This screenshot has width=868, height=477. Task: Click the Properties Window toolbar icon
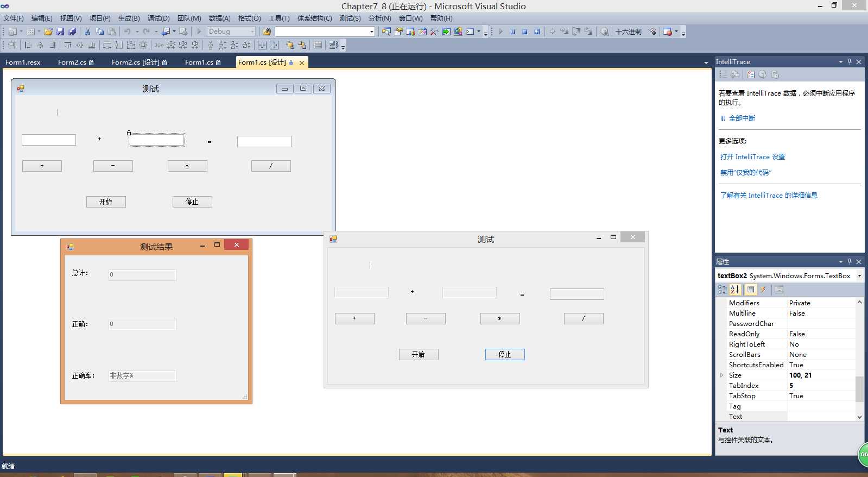tap(398, 32)
